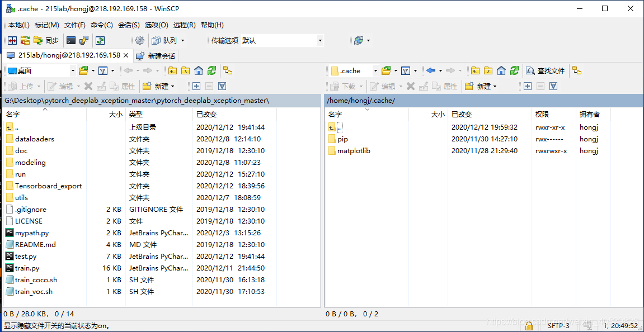Toggle directory tree in local panel
The height and width of the screenshot is (332, 644).
tap(228, 70)
